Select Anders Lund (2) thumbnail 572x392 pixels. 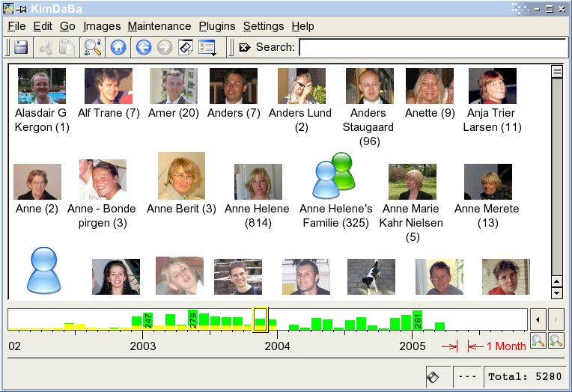click(301, 86)
